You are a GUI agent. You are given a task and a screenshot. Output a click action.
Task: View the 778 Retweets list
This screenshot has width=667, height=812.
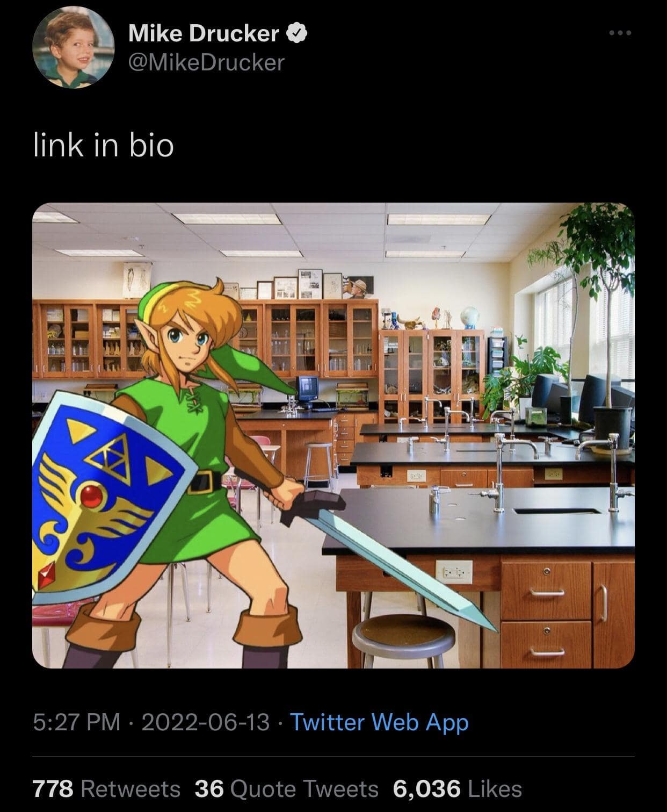[106, 789]
